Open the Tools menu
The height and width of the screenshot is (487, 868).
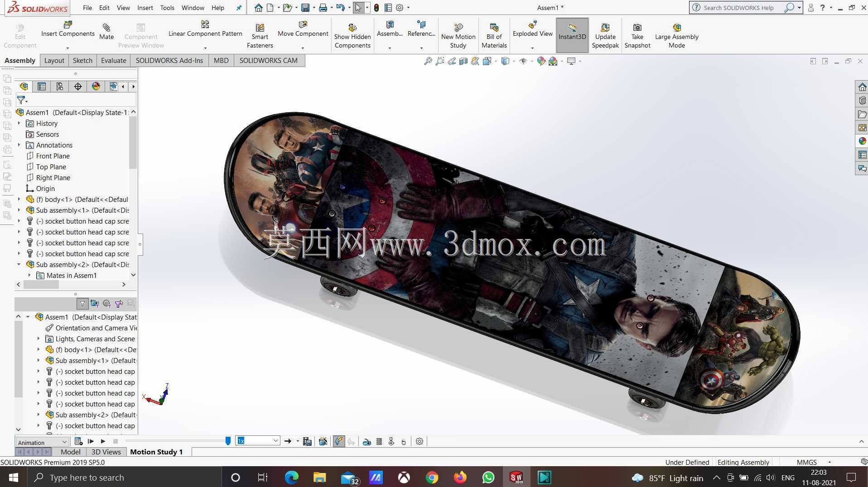[167, 8]
